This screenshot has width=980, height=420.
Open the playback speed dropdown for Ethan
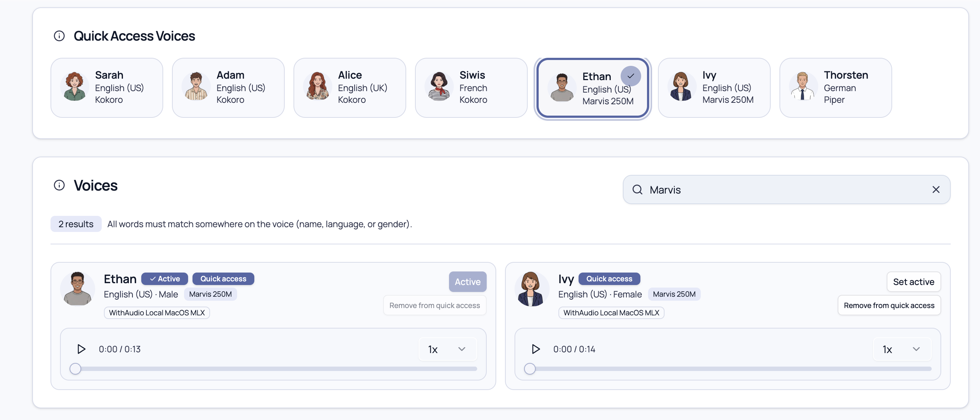coord(447,349)
